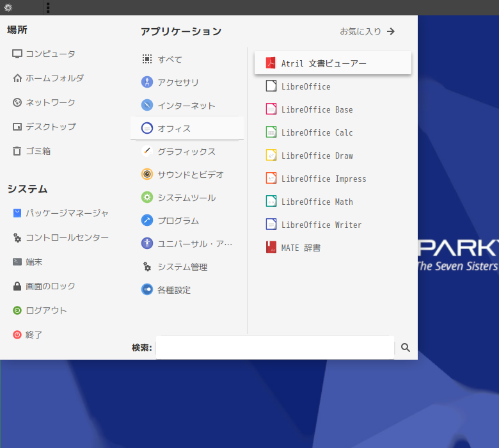Click the 検索 search input field
Viewport: 499px width, 448px height.
[x=275, y=348]
